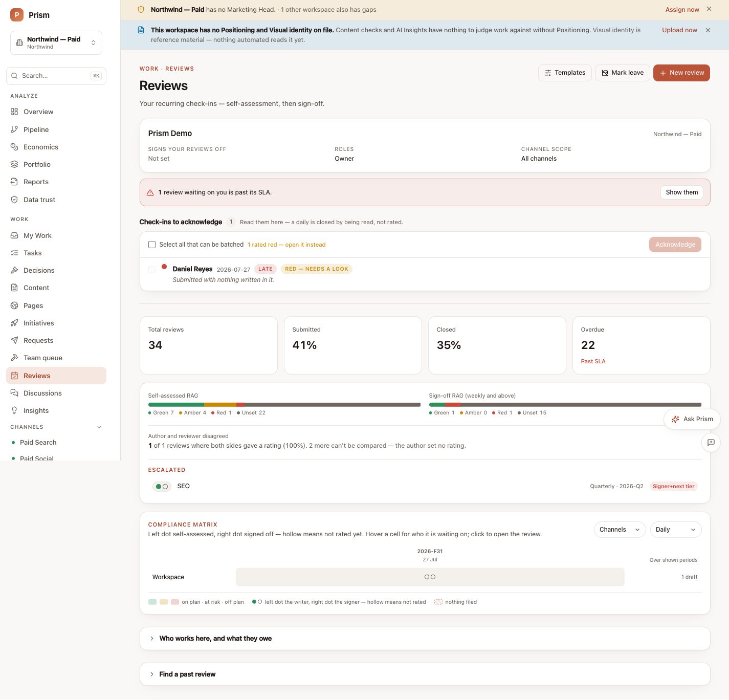Click the New review button

[x=681, y=73]
